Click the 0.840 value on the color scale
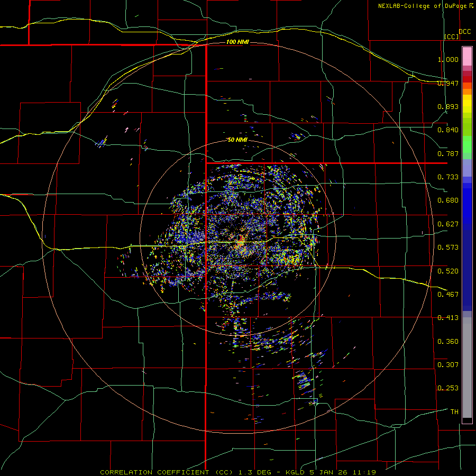Screen dimensions: 476x476 [448, 130]
